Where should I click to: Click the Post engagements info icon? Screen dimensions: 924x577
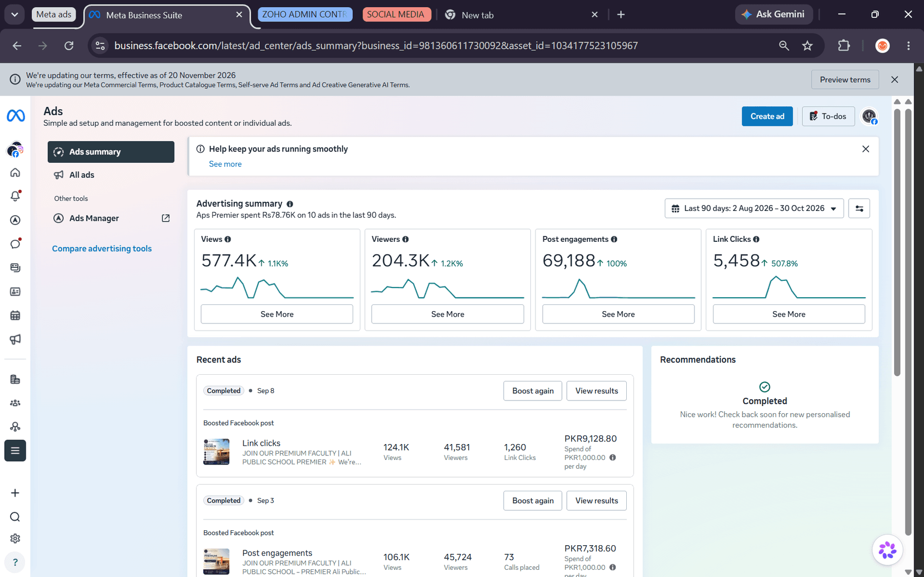614,239
